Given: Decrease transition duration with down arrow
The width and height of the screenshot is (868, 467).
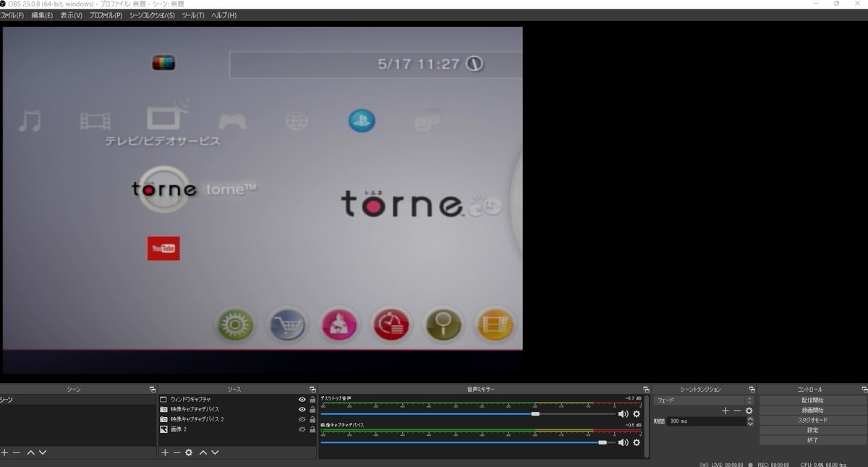Looking at the screenshot, I should (x=750, y=424).
